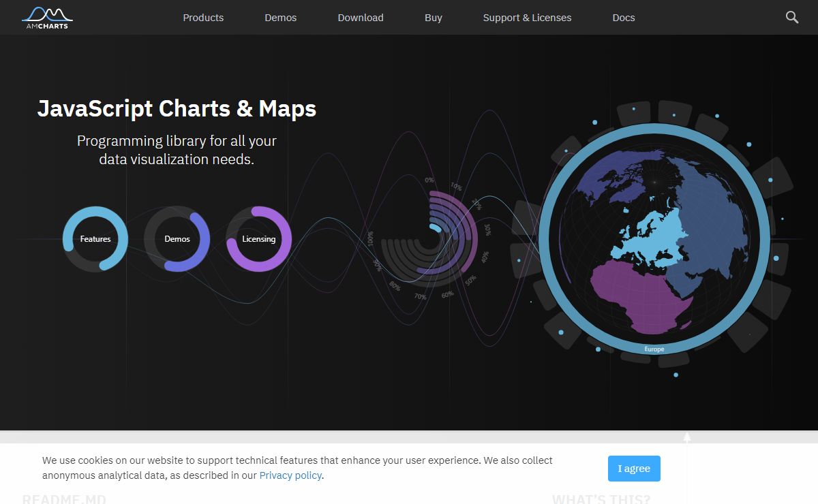This screenshot has height=504, width=818.
Task: Open Support & Licenses menu
Action: click(527, 18)
